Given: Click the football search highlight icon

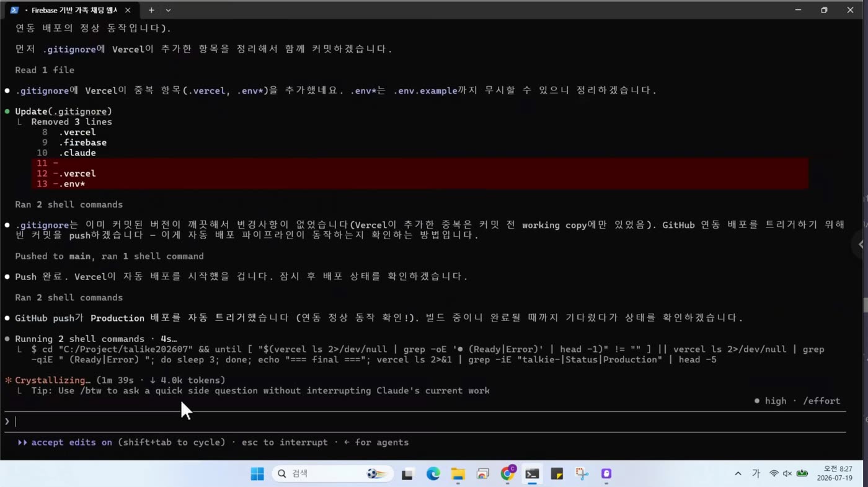Looking at the screenshot, I should (376, 474).
